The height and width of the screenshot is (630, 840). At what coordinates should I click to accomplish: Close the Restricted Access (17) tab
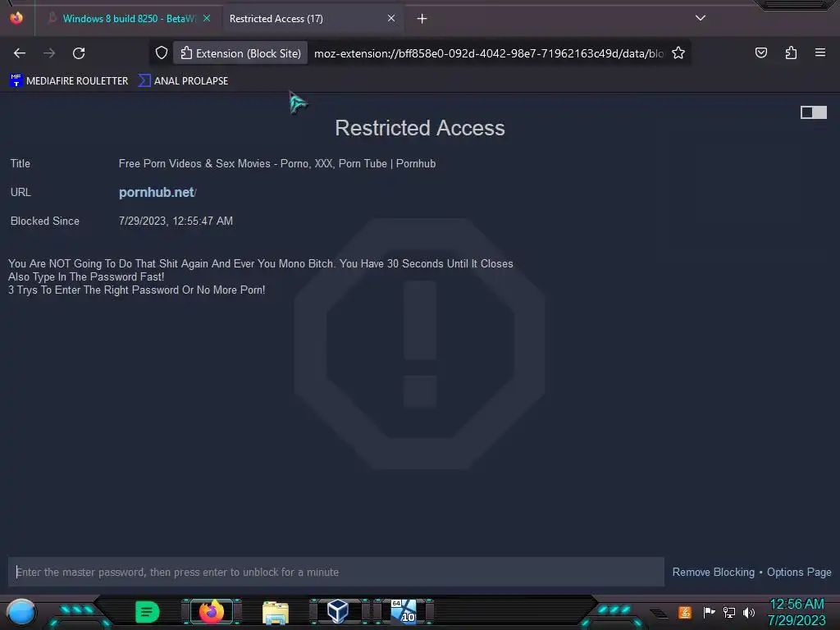point(391,18)
